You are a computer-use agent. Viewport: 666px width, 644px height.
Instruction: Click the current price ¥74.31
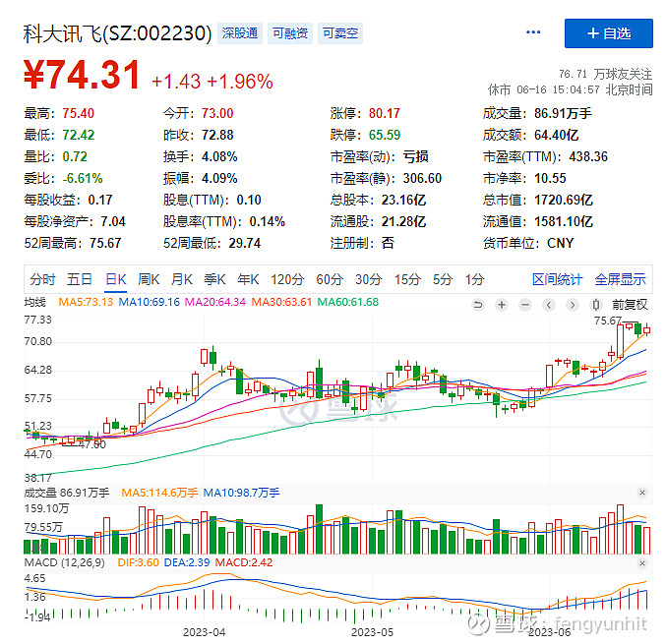[82, 75]
